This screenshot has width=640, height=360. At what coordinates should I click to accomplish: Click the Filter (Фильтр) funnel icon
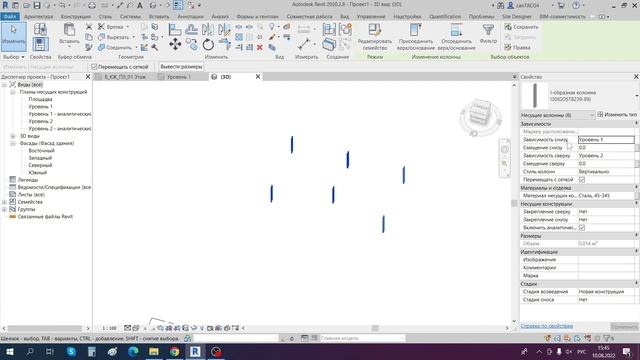488,30
